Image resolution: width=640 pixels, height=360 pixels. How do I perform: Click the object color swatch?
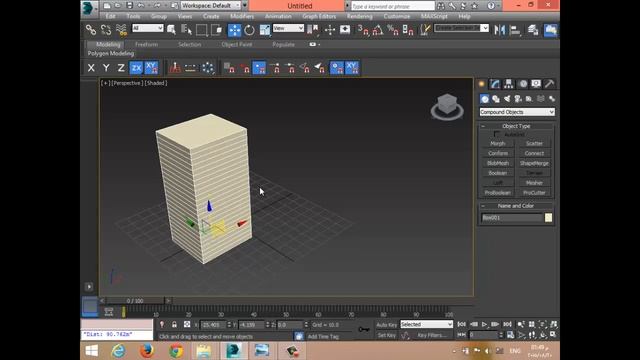tap(548, 218)
